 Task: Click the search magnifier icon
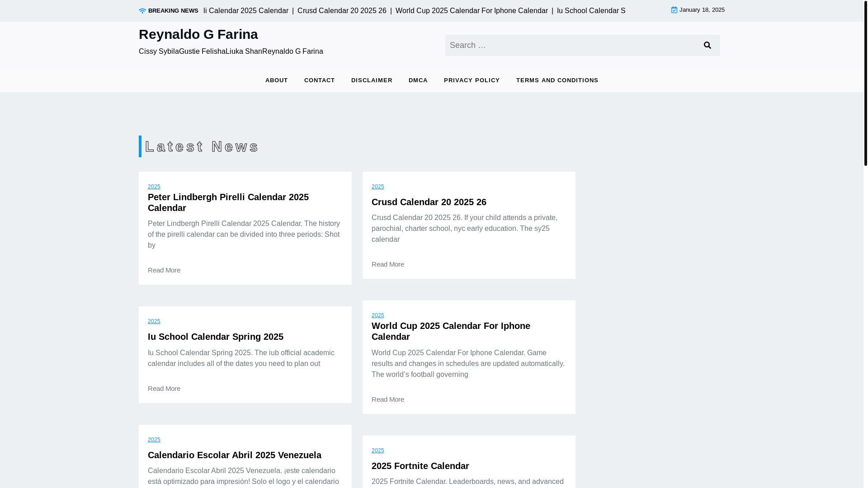point(708,45)
